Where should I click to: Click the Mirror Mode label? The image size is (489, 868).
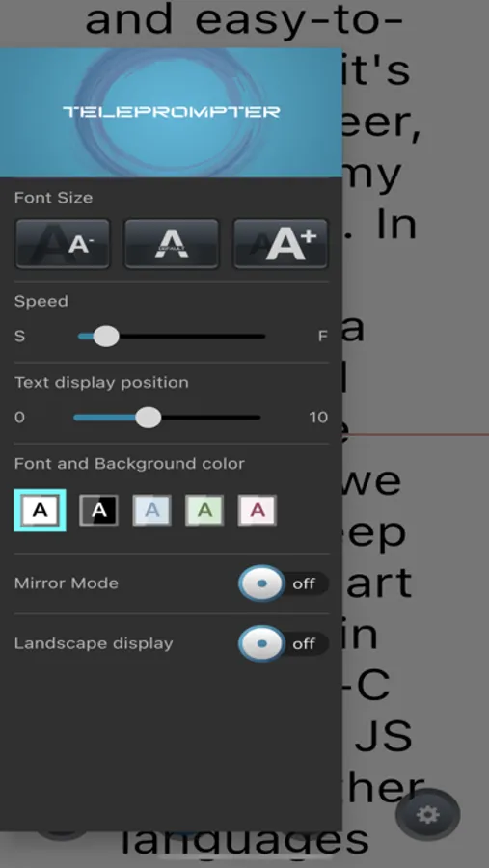tap(67, 583)
